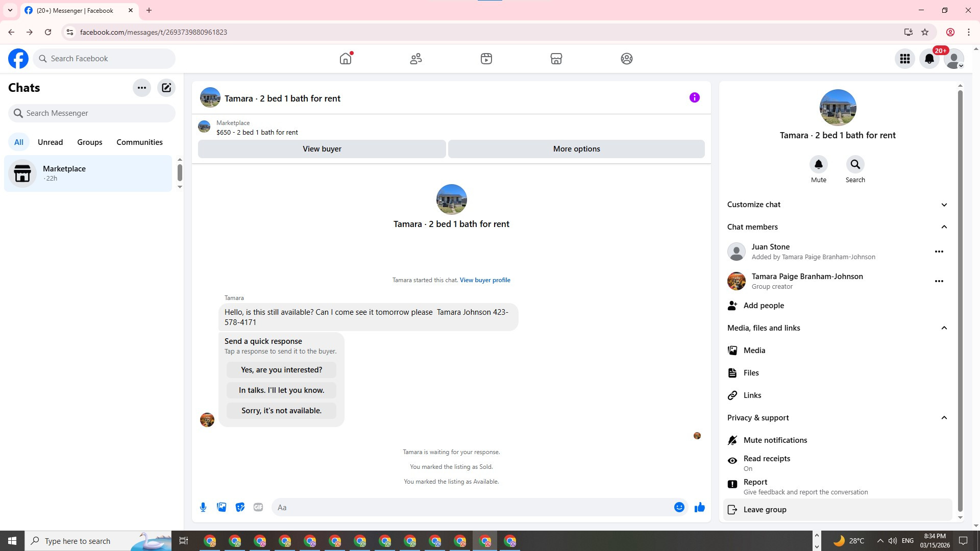Image resolution: width=980 pixels, height=551 pixels.
Task: Bookmark this page with the star icon
Action: (925, 32)
